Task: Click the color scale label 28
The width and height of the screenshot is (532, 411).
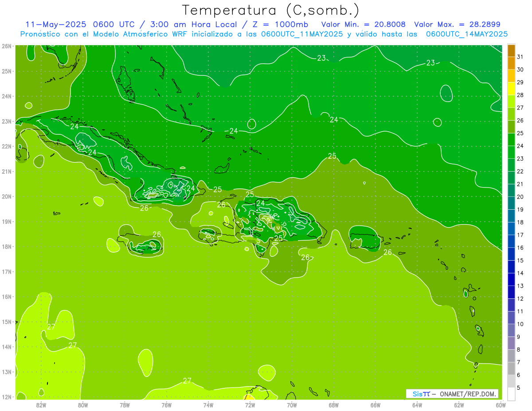Action: [520, 95]
